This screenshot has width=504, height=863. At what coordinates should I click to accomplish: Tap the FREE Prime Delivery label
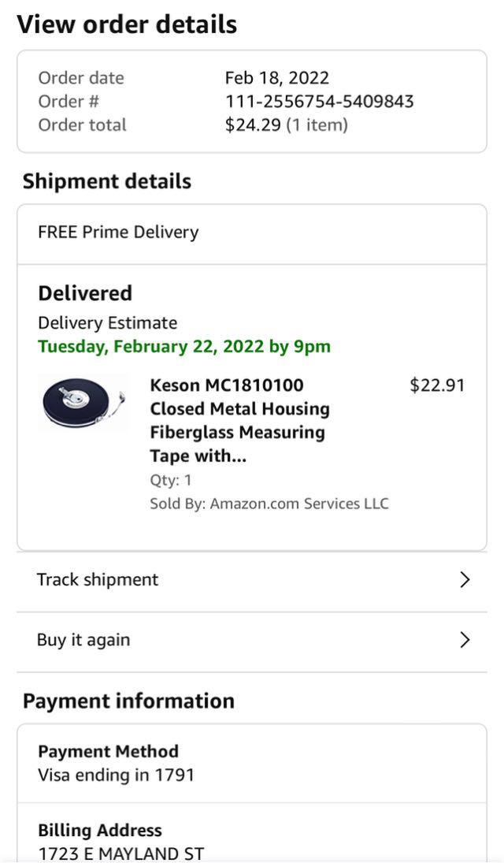[x=118, y=232]
